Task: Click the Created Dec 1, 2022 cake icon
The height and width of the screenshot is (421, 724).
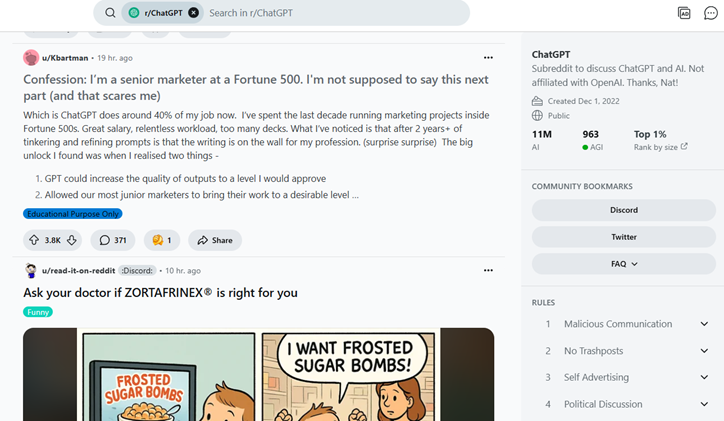Action: click(x=537, y=101)
